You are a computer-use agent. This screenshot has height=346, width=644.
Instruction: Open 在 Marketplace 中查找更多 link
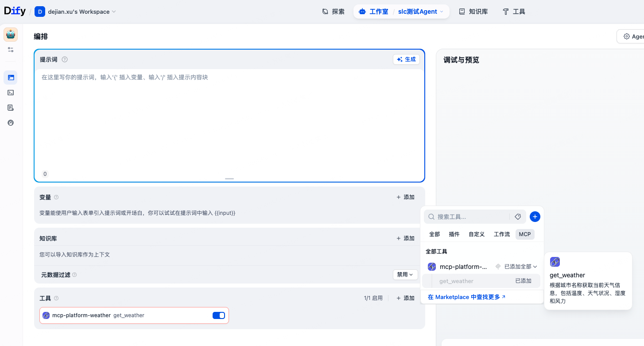coord(466,297)
